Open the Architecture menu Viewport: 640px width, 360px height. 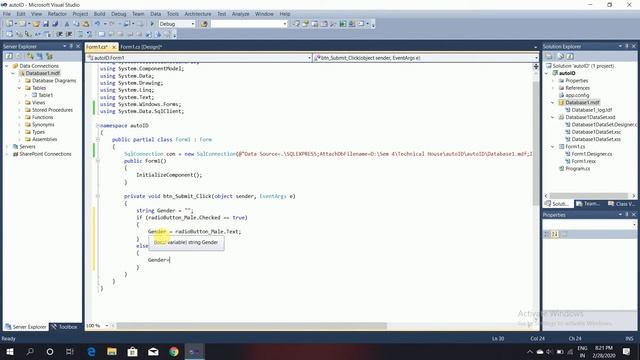coord(198,14)
